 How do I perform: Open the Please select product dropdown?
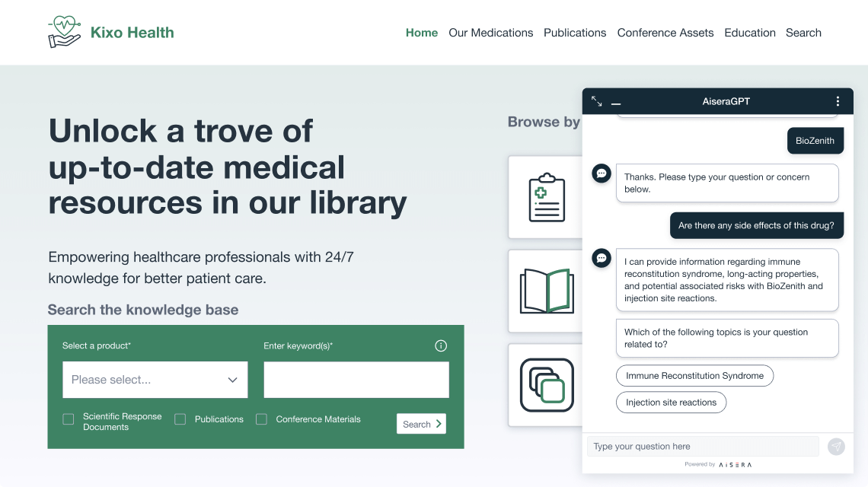(155, 380)
